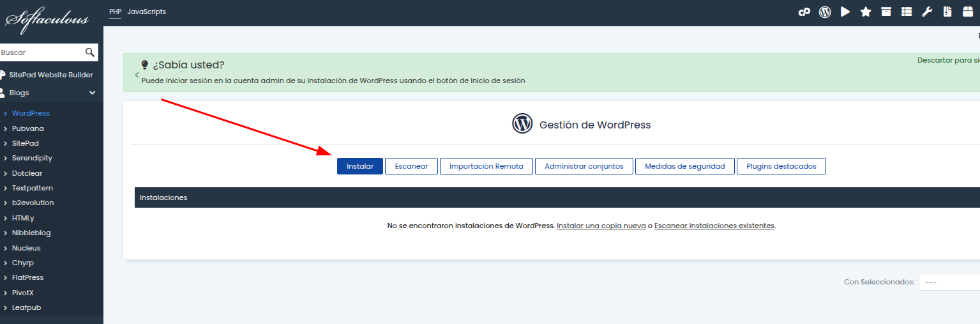Select FlatPress in the sidebar
980x324 pixels.
[x=28, y=277]
